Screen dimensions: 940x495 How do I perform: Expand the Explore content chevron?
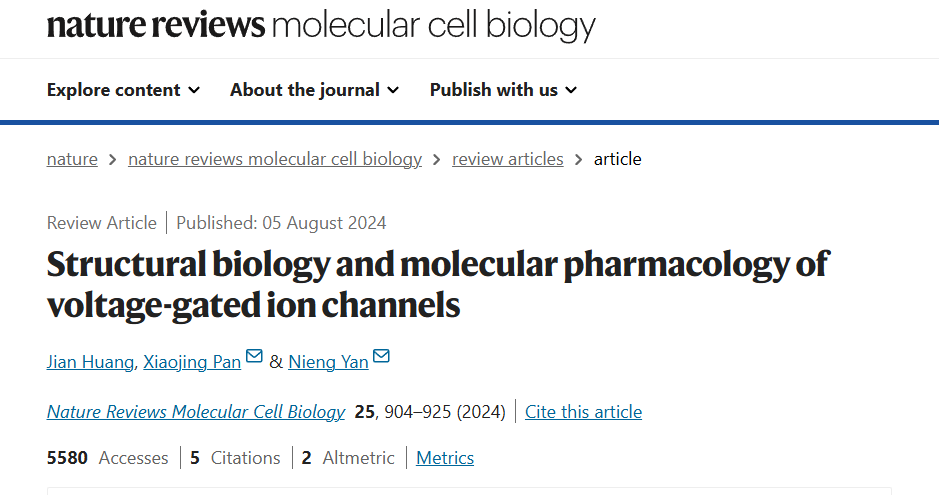pos(194,90)
